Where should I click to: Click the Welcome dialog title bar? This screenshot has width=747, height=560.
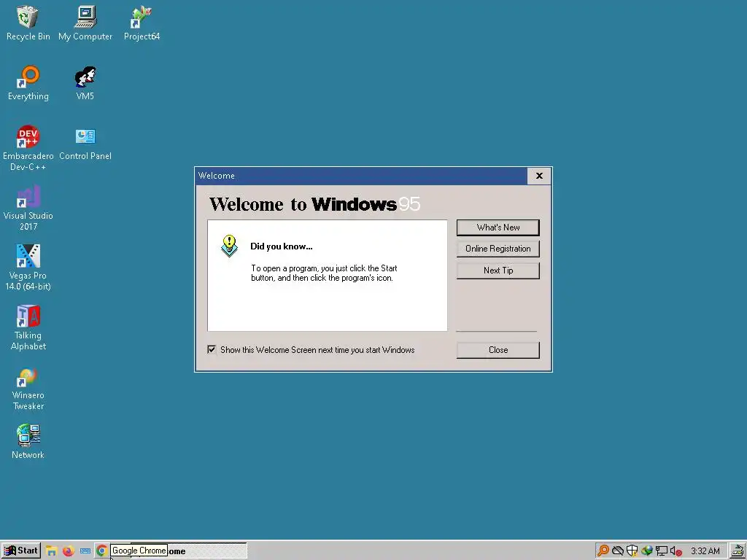coord(362,176)
